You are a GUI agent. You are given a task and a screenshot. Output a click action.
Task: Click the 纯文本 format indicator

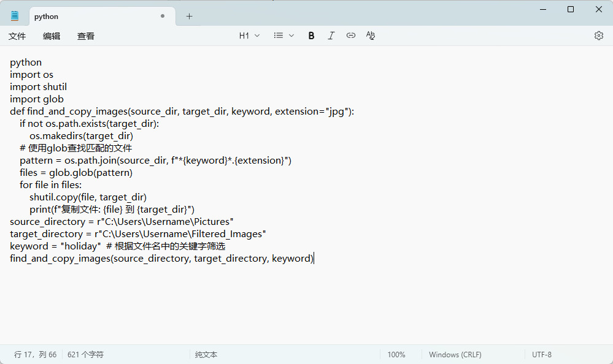pyautogui.click(x=206, y=354)
